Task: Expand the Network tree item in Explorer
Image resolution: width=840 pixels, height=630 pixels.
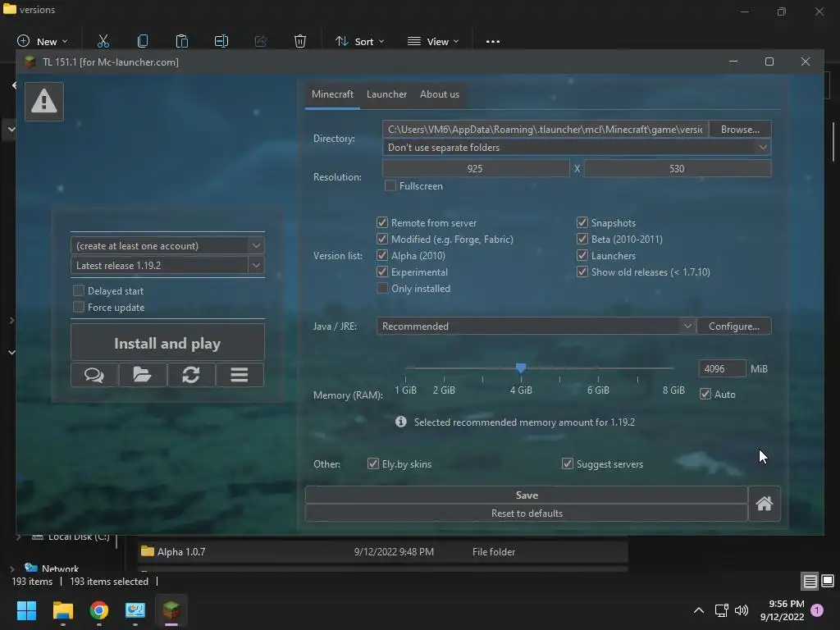Action: click(x=12, y=569)
